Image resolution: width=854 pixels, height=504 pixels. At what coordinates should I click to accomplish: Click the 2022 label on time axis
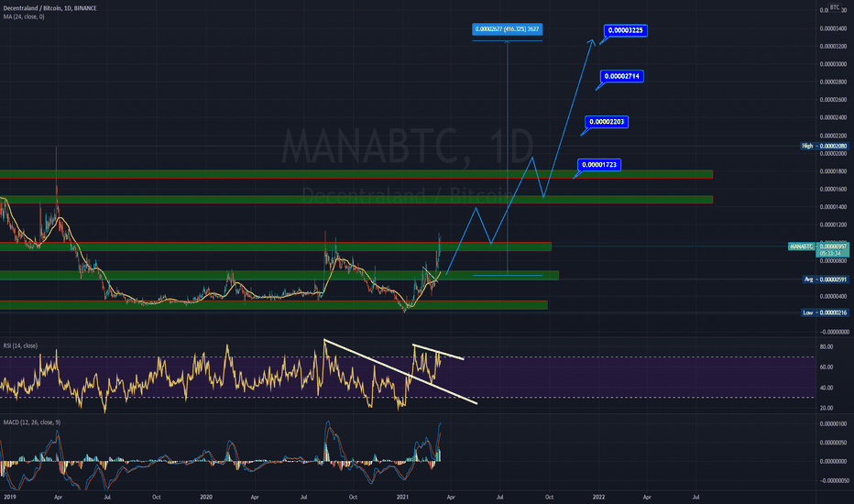(598, 497)
